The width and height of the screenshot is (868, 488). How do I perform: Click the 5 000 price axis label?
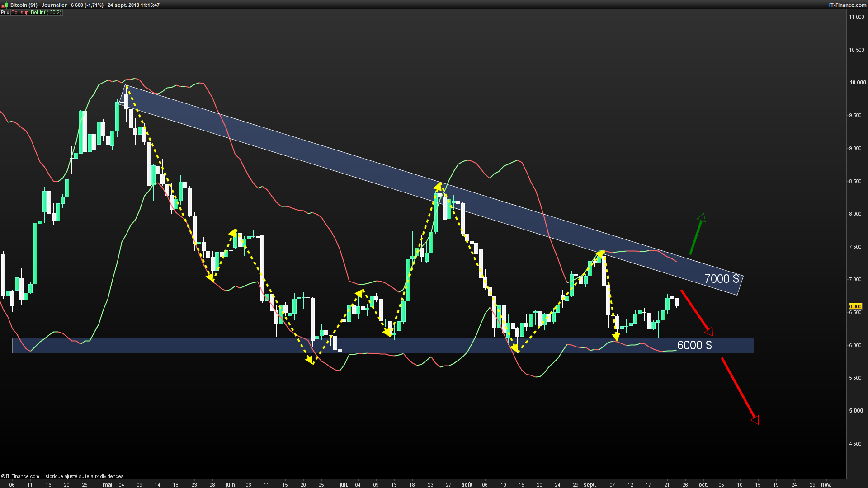point(856,411)
